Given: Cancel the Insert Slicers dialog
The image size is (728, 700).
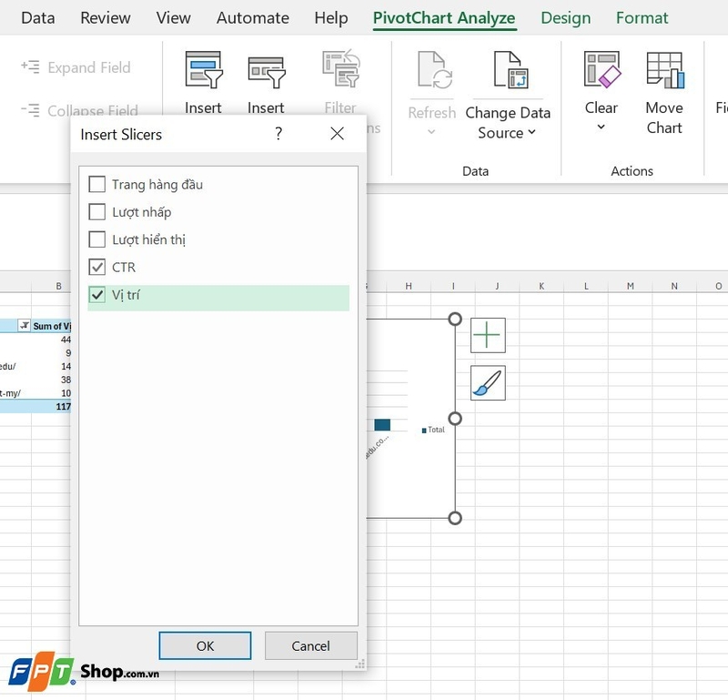Looking at the screenshot, I should tap(310, 645).
